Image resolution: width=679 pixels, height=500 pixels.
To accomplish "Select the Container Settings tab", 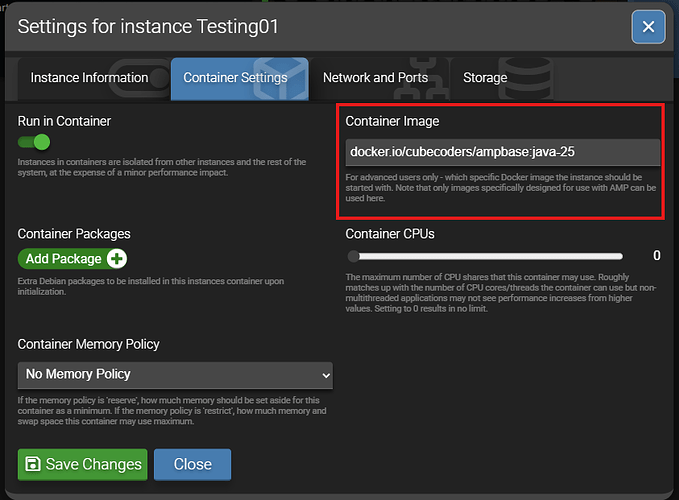I will click(x=236, y=78).
